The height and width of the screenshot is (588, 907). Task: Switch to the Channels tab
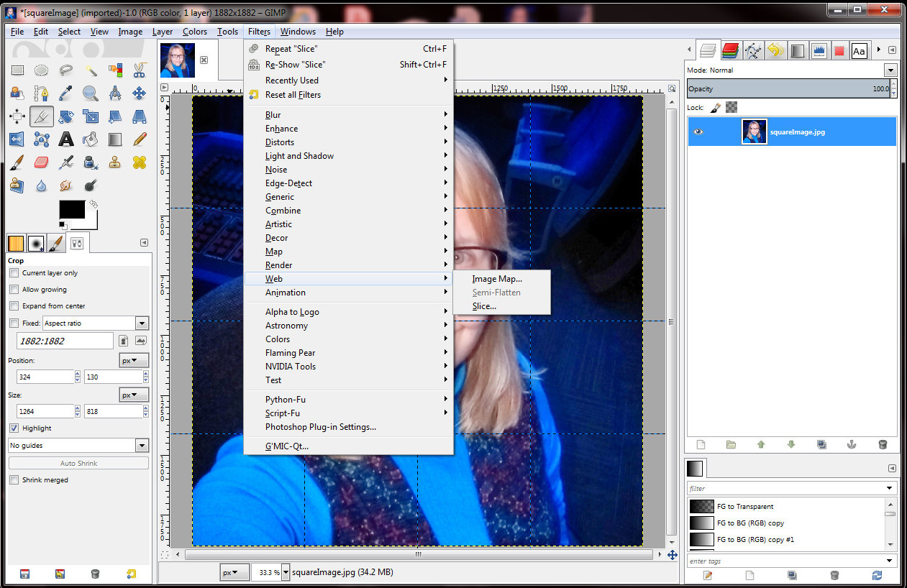pos(729,50)
